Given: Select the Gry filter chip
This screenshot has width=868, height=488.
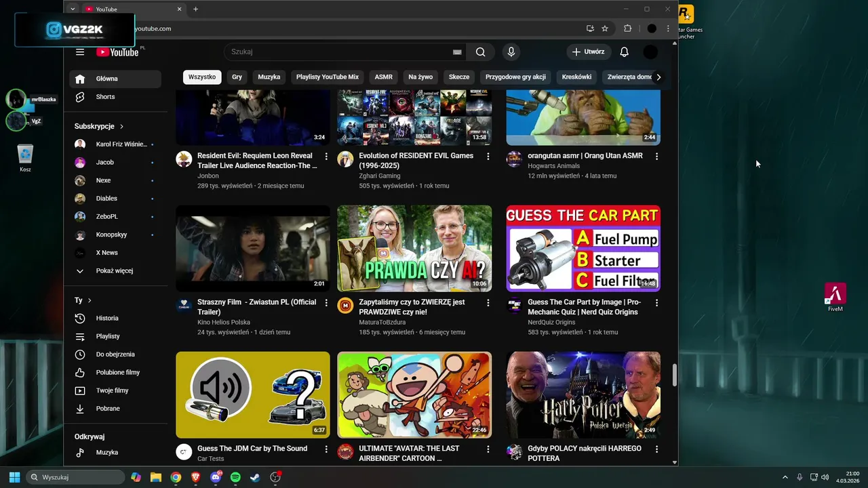Looking at the screenshot, I should (x=237, y=77).
